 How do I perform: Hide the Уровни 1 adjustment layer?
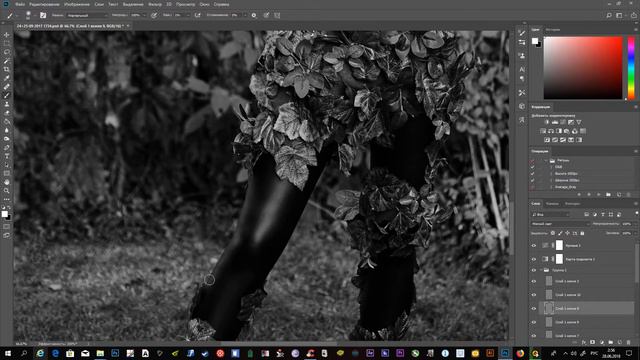pos(533,245)
